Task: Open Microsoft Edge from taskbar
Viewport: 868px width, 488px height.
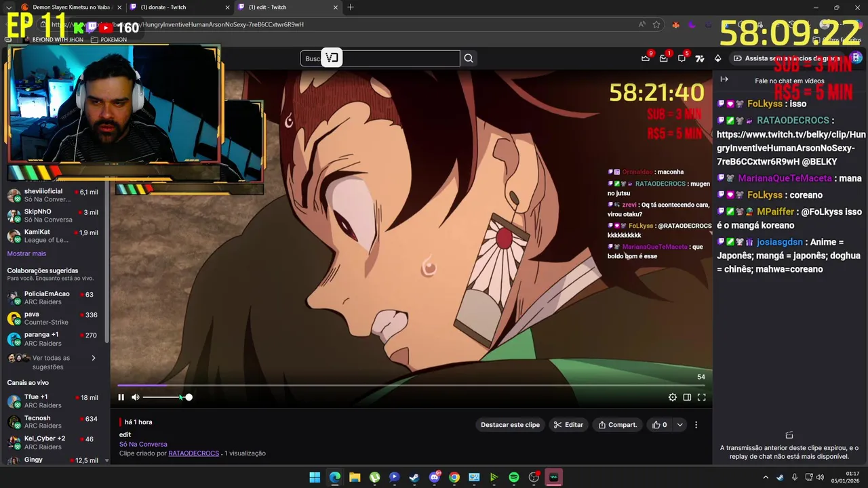Action: 335,478
